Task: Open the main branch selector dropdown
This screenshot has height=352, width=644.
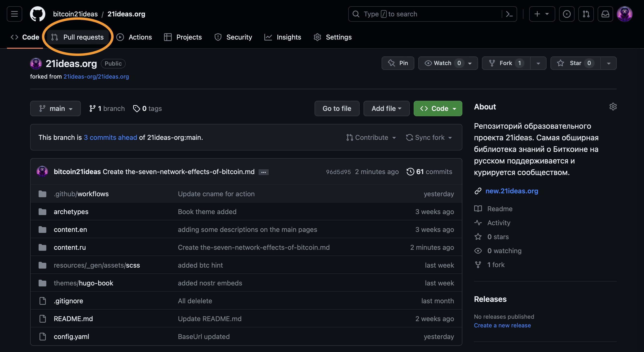Action: pos(55,108)
